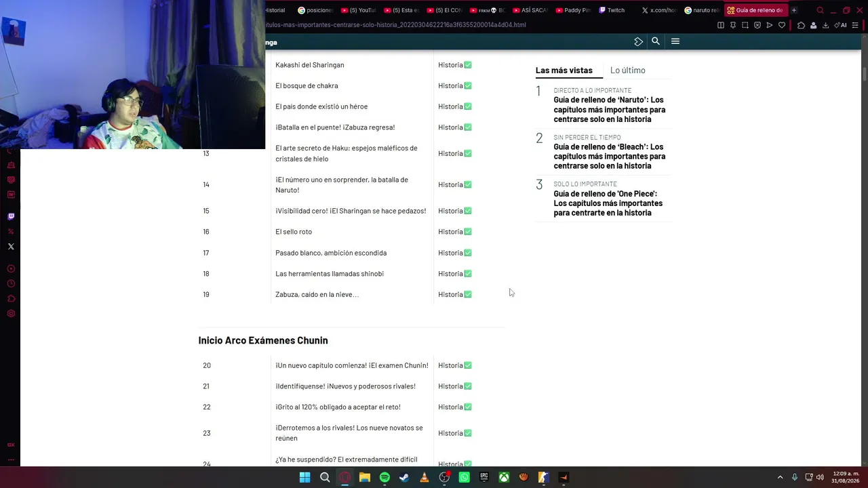Viewport: 868px width, 488px height.
Task: Open VLC media player from the taskbar
Action: (x=425, y=477)
